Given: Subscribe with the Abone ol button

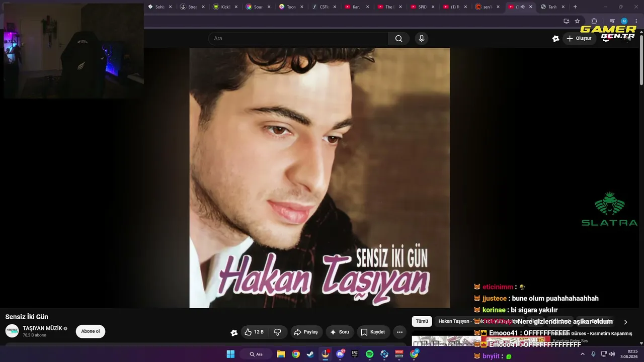Looking at the screenshot, I should click(91, 331).
